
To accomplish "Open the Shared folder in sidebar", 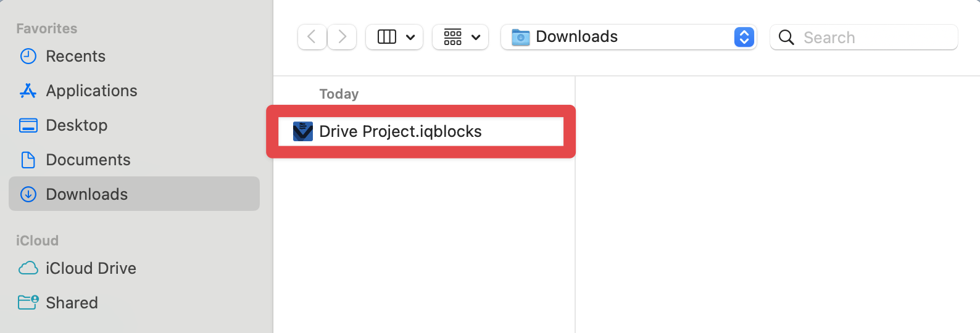I will click(72, 303).
